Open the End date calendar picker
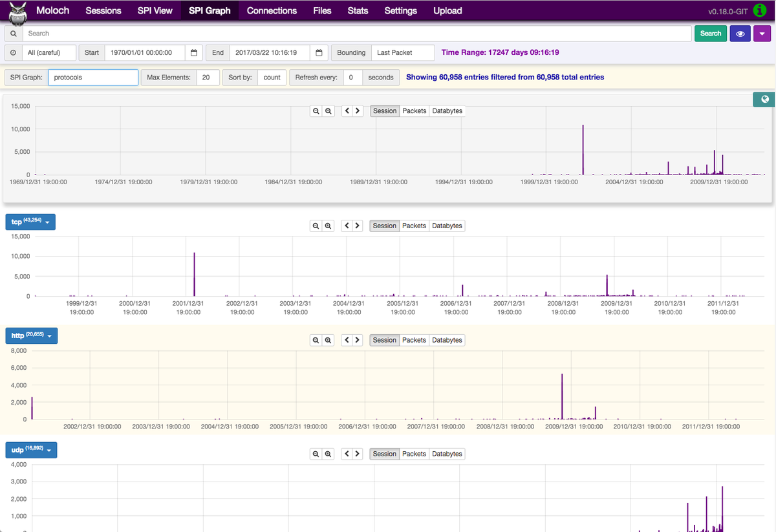The width and height of the screenshot is (776, 532). [x=319, y=53]
